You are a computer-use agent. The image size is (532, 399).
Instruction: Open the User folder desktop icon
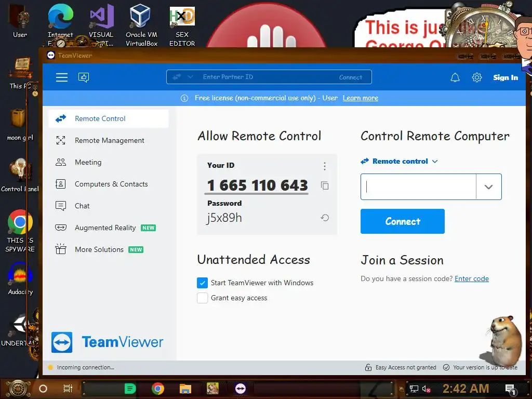pyautogui.click(x=20, y=21)
